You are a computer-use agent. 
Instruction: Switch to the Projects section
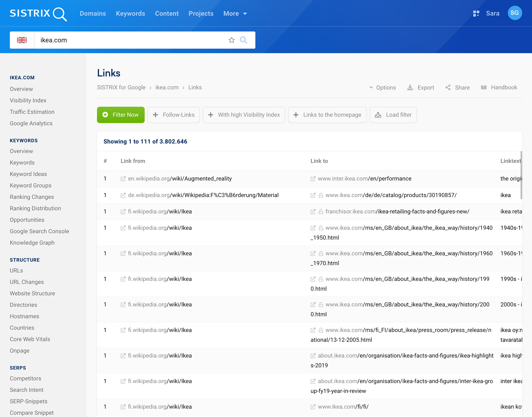pyautogui.click(x=201, y=13)
